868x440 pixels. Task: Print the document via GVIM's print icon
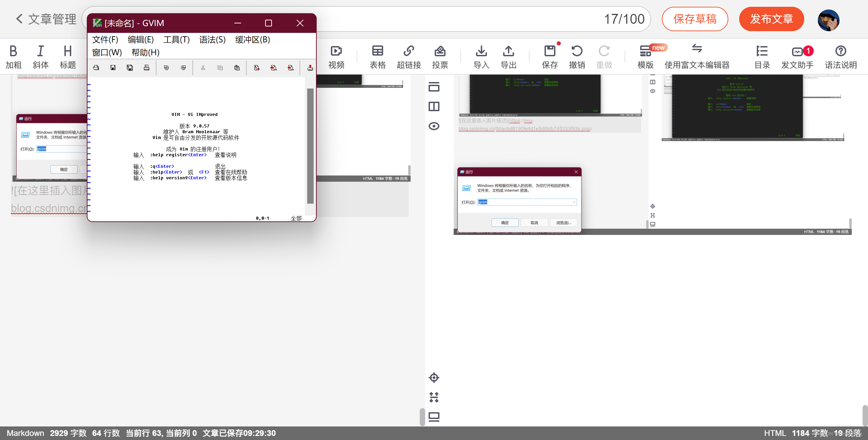147,67
